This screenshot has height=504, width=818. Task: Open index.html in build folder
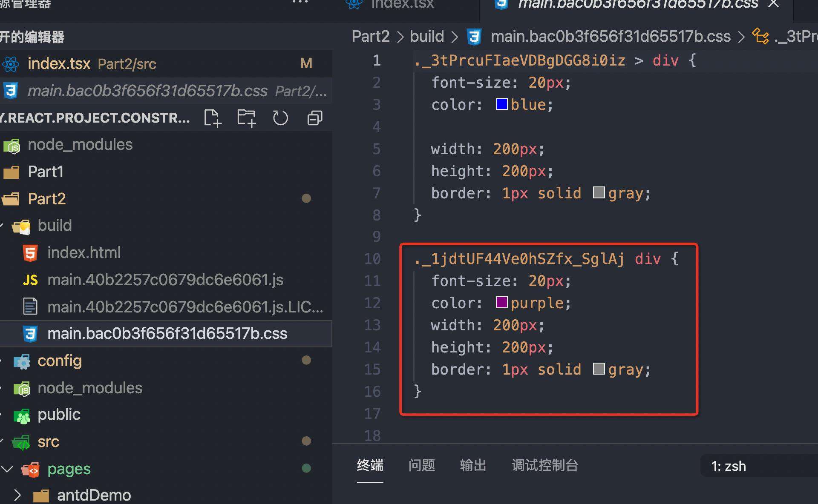pyautogui.click(x=166, y=253)
